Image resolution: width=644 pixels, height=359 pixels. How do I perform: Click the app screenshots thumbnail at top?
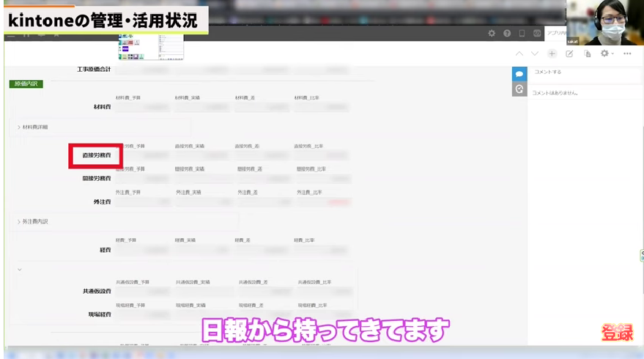coord(151,47)
